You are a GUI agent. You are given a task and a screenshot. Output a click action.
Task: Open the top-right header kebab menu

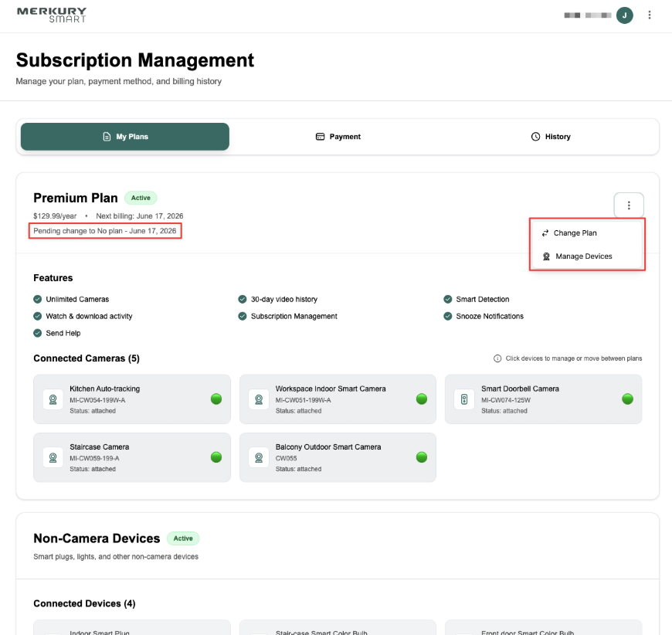pyautogui.click(x=650, y=15)
